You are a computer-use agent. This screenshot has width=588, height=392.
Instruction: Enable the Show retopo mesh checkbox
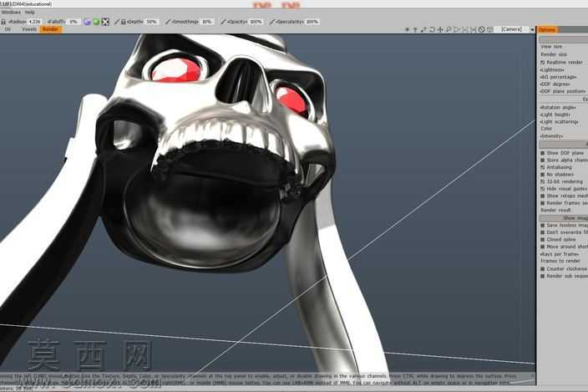pyautogui.click(x=542, y=196)
